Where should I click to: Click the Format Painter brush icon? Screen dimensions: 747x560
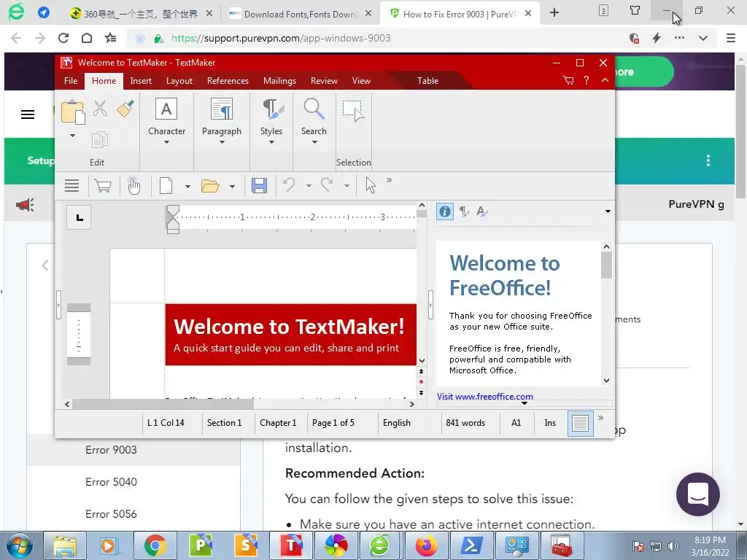(125, 109)
